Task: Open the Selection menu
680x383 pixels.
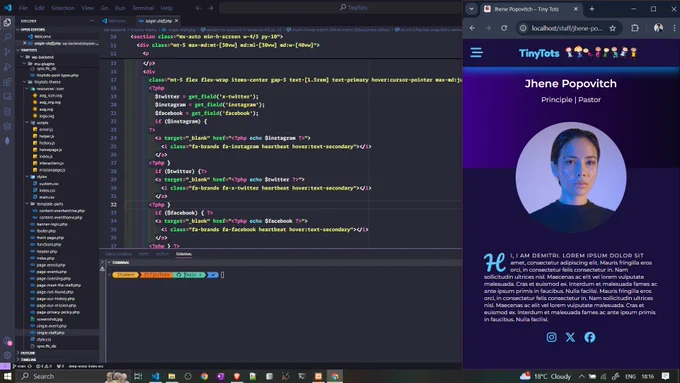Action: [63, 8]
